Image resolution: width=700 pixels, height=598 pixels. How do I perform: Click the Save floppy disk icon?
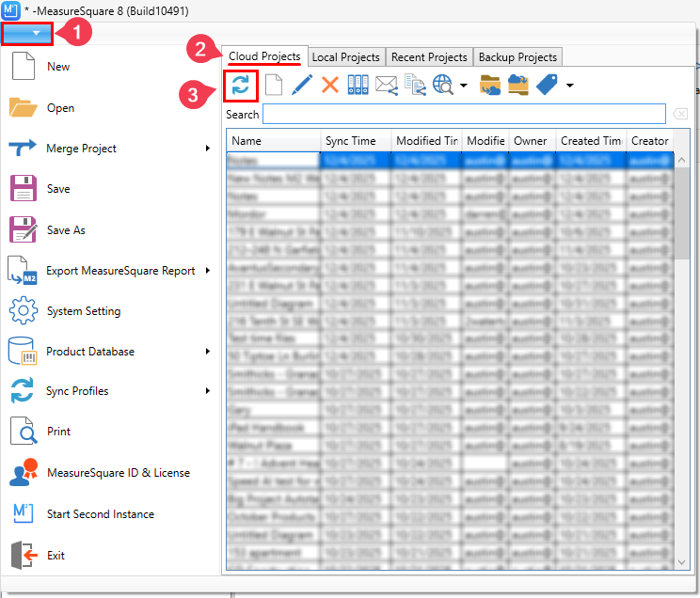tap(24, 188)
